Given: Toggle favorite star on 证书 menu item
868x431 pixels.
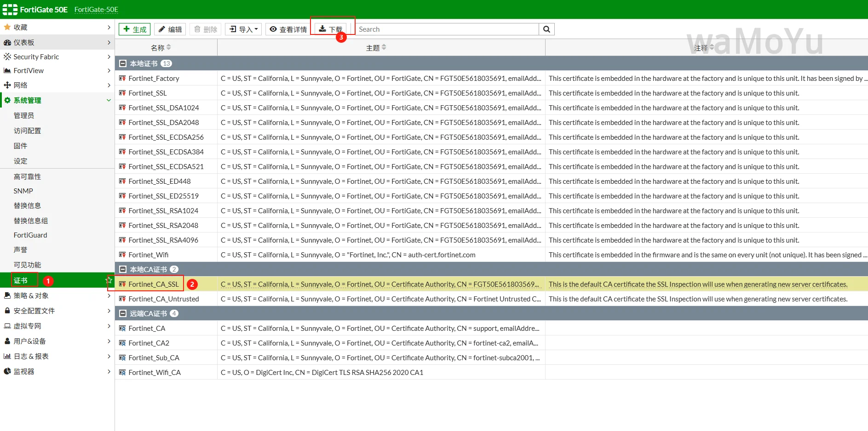Looking at the screenshot, I should [109, 280].
